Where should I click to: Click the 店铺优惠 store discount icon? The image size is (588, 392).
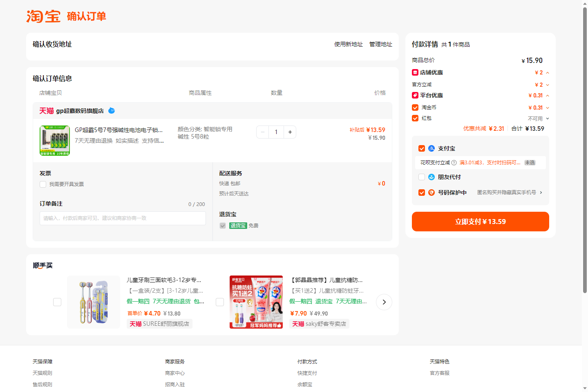[415, 72]
